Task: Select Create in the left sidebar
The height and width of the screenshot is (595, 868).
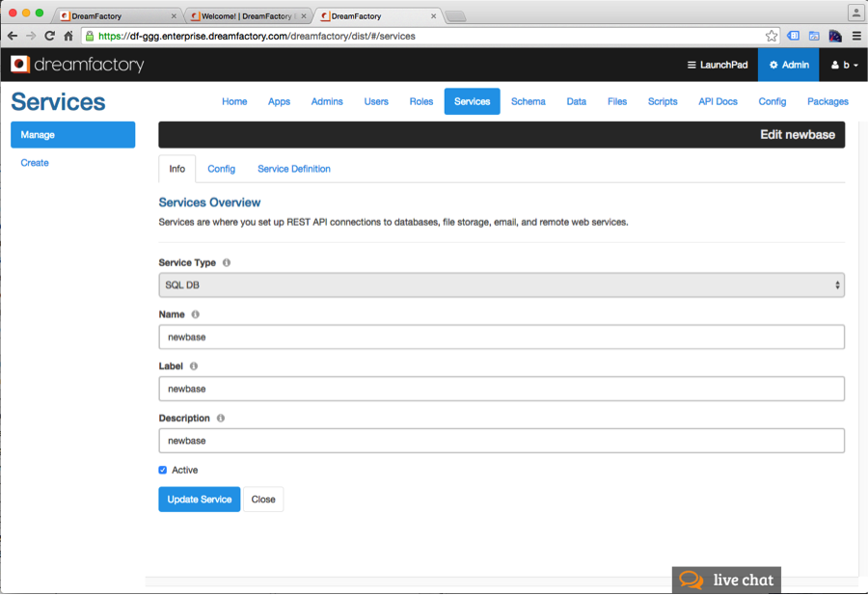Action: 35,163
